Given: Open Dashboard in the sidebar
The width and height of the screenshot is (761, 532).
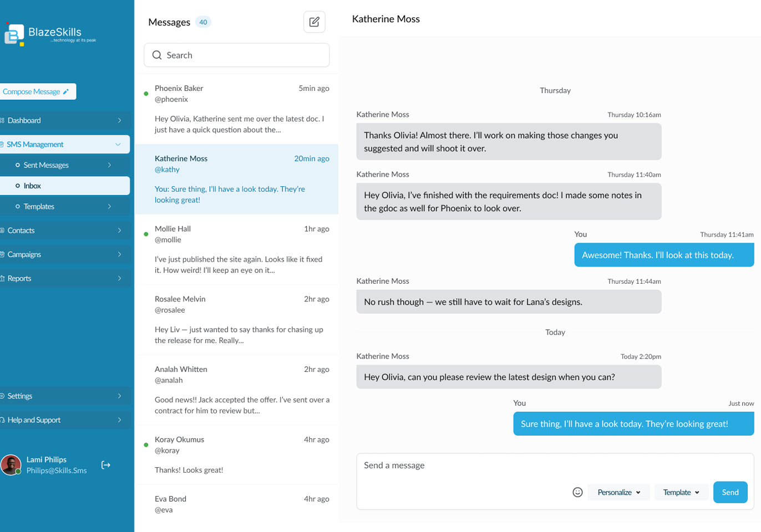Looking at the screenshot, I should pos(65,120).
